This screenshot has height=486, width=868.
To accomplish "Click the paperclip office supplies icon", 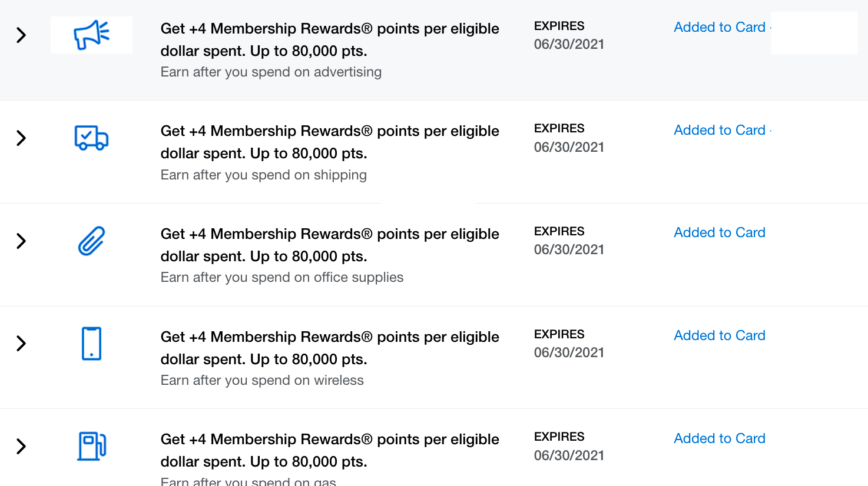I will point(91,241).
